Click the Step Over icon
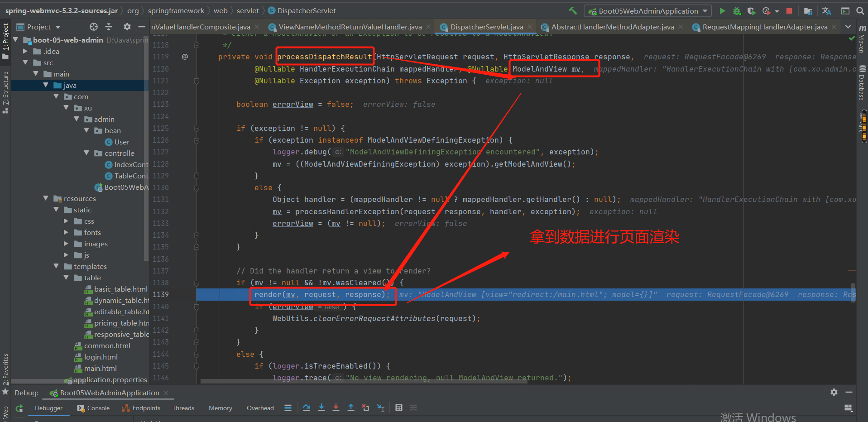868x422 pixels. click(307, 408)
